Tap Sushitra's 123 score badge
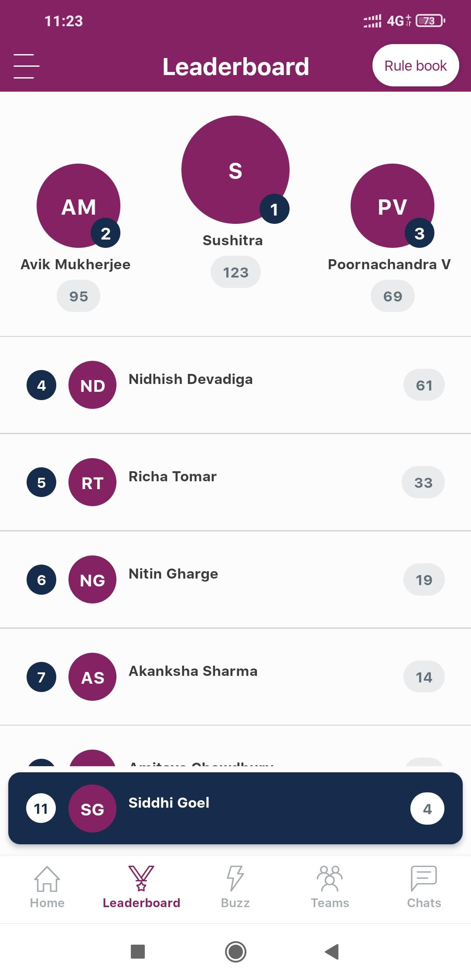 point(235,272)
